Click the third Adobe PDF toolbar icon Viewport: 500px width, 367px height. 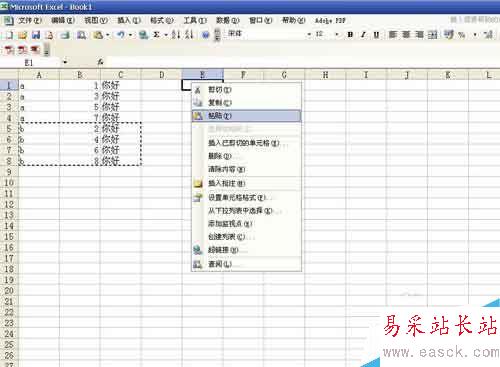click(35, 50)
